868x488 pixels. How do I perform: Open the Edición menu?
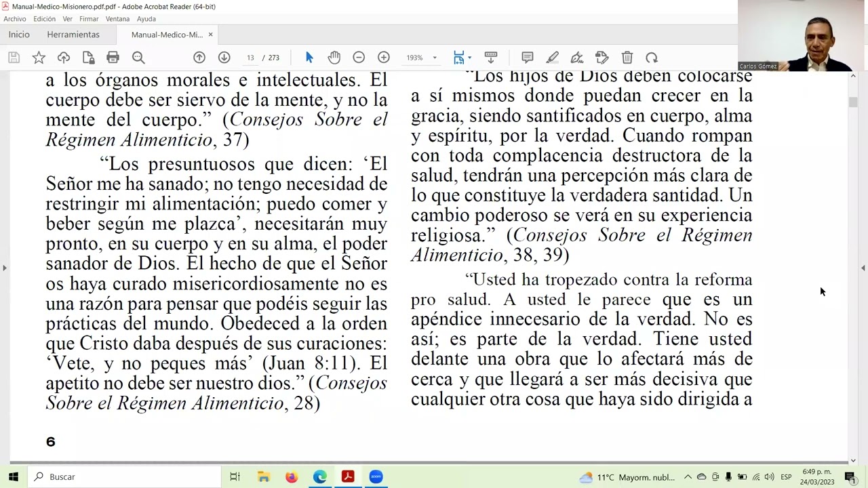tap(45, 19)
